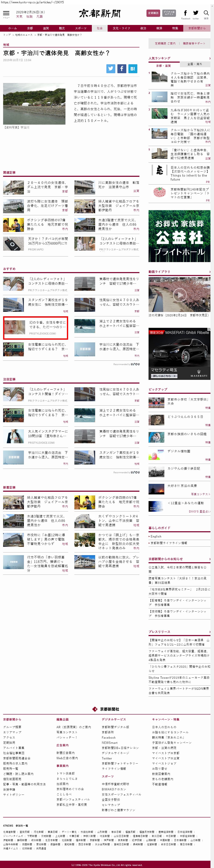Open 幻の９番 recommended ad article
This screenshot has height=868, width=214.
coord(36,328)
